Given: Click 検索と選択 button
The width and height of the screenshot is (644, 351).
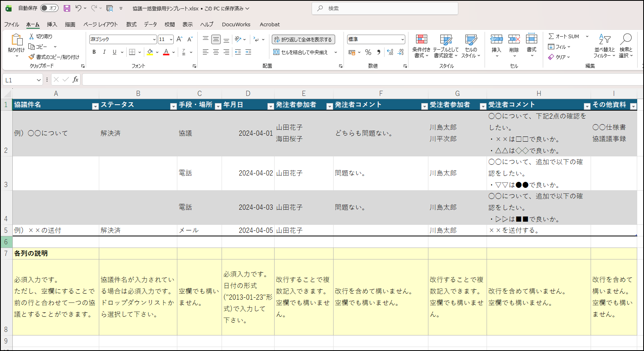Looking at the screenshot, I should tap(626, 46).
